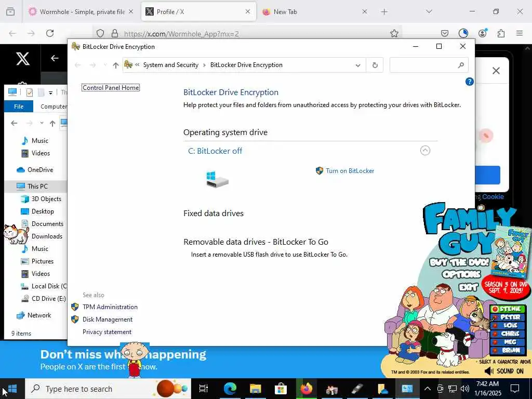532x399 pixels.
Task: Click the Turn on BitLocker link
Action: pos(350,170)
